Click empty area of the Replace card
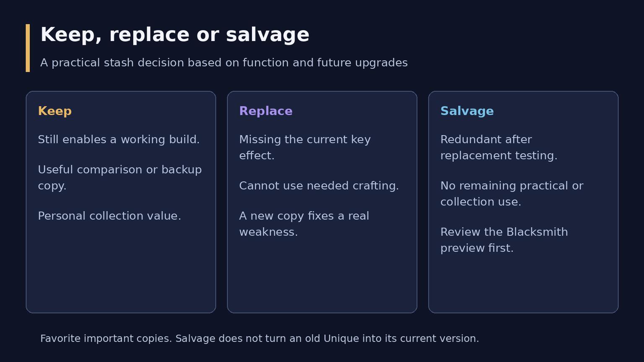Screen dimensions: 644x362 [x=322, y=277]
